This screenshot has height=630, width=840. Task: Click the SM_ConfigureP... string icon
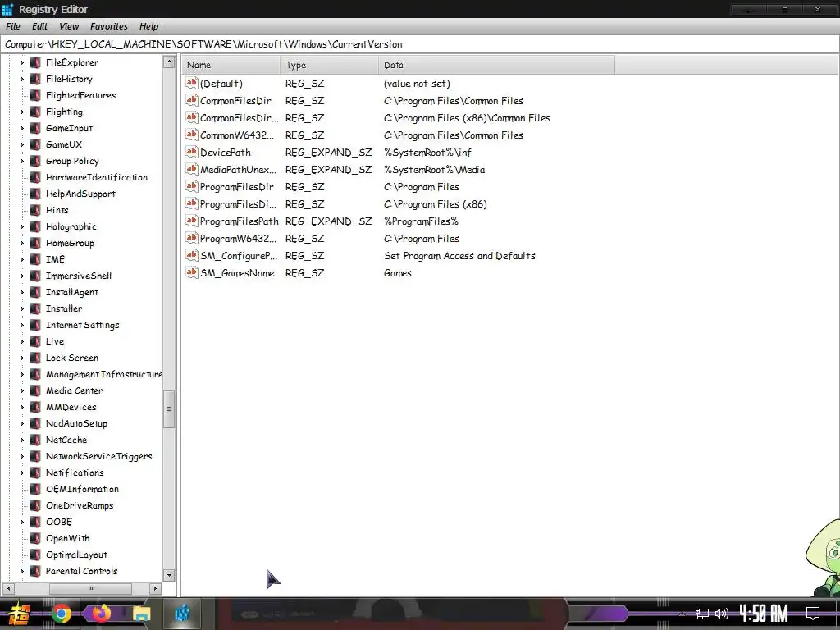[x=192, y=256]
